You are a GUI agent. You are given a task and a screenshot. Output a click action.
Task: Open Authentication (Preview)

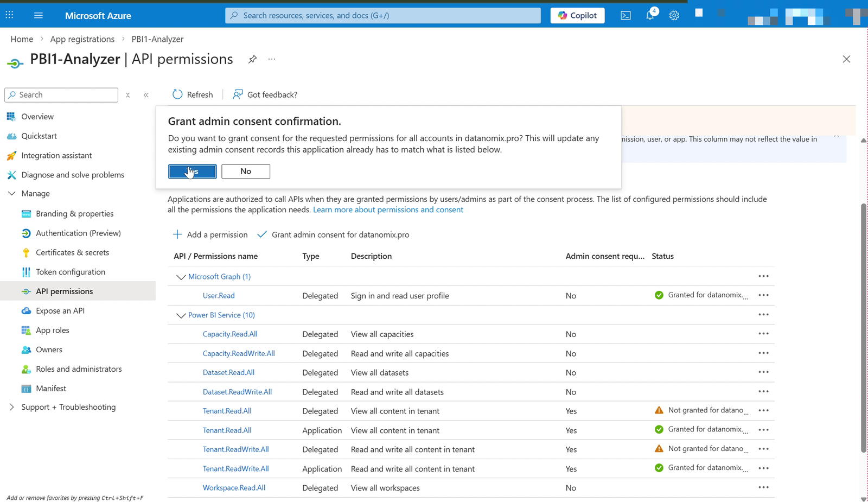click(x=78, y=233)
